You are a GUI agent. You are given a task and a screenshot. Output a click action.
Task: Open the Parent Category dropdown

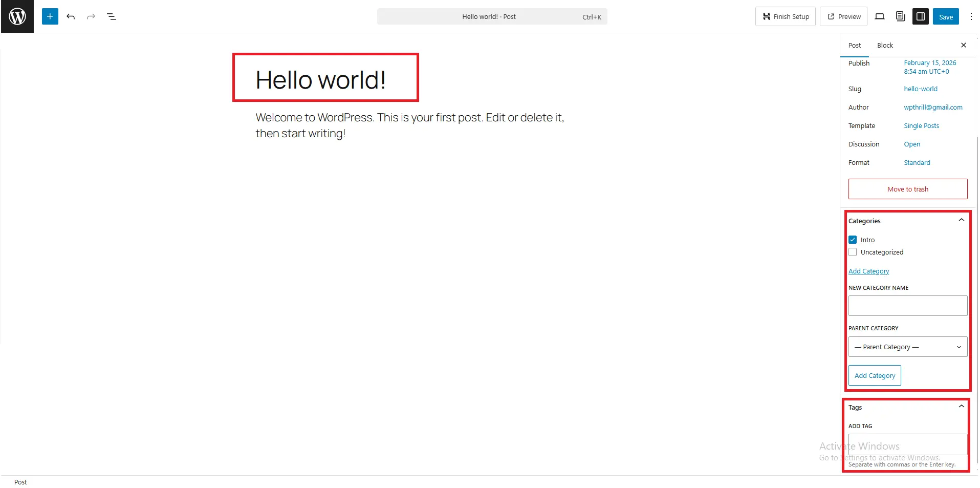906,347
